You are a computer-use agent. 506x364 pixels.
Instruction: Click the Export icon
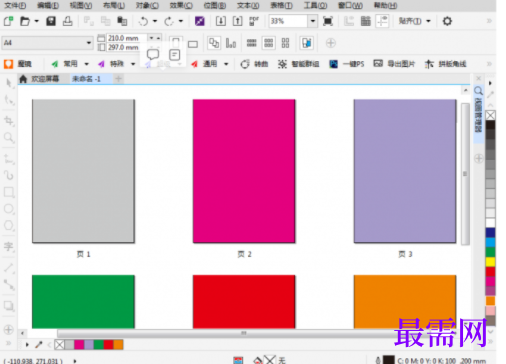coord(237,21)
